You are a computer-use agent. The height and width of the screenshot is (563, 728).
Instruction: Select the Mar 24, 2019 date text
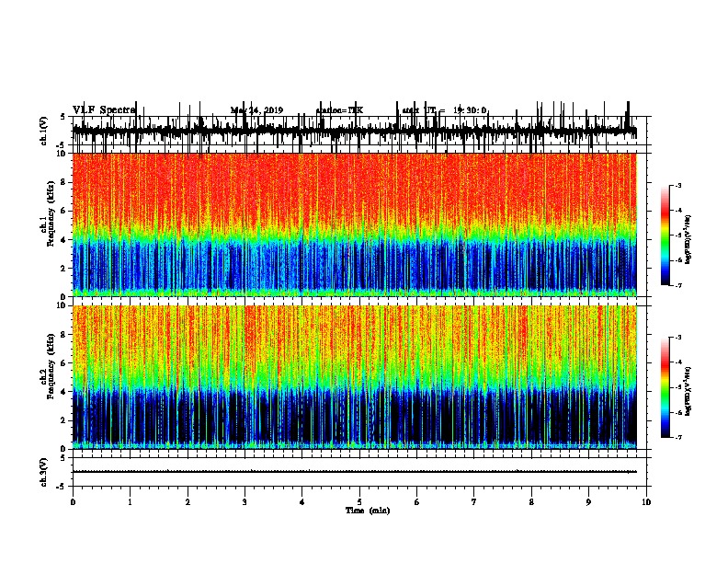[x=256, y=110]
